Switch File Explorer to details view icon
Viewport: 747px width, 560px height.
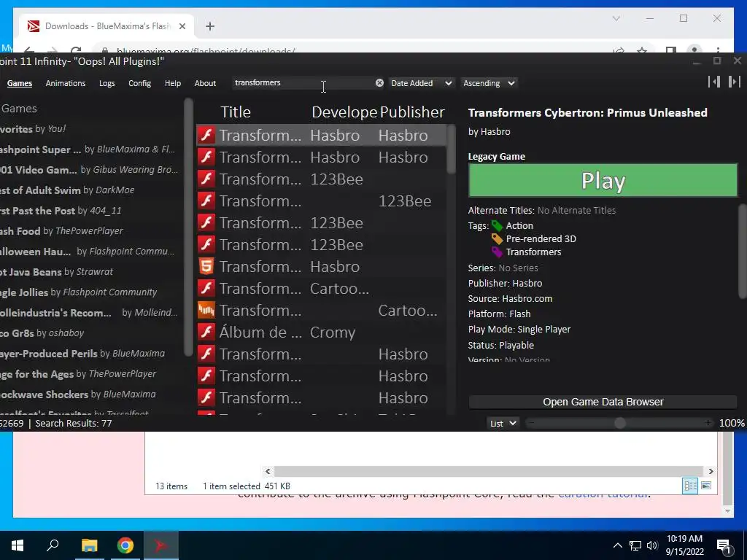(690, 486)
